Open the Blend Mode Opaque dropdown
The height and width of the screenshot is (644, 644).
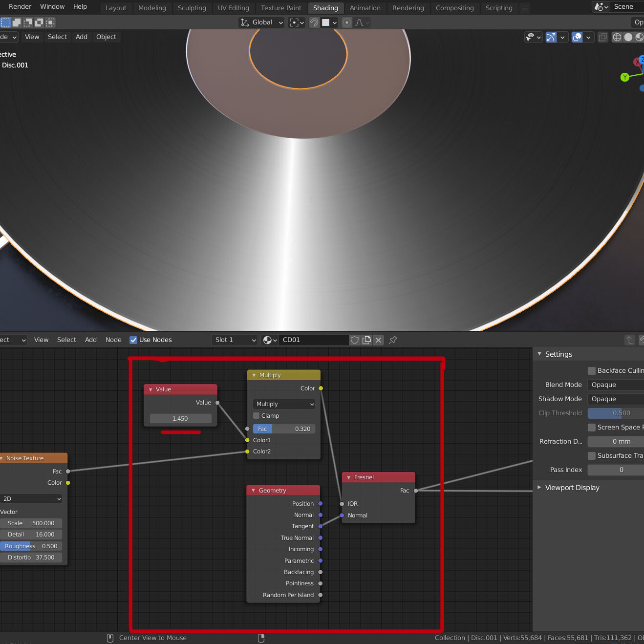tap(616, 385)
